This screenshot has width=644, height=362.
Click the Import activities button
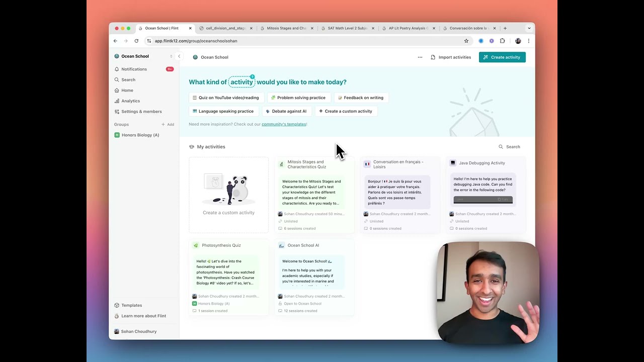(451, 57)
